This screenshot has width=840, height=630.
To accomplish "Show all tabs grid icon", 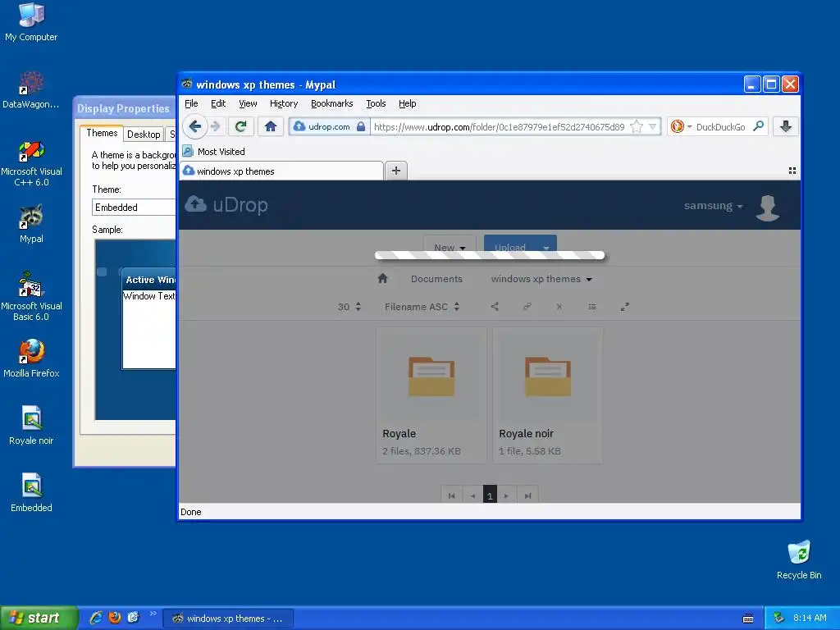I will [792, 171].
